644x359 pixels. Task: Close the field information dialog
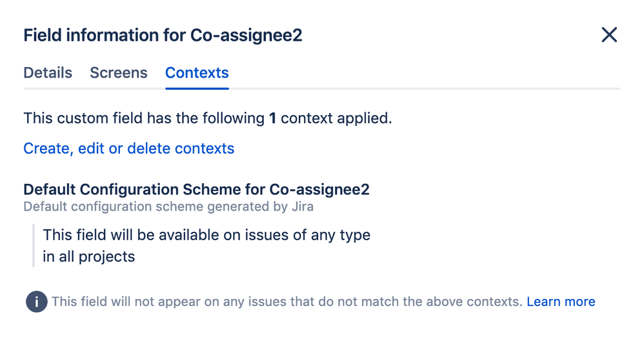click(x=609, y=35)
